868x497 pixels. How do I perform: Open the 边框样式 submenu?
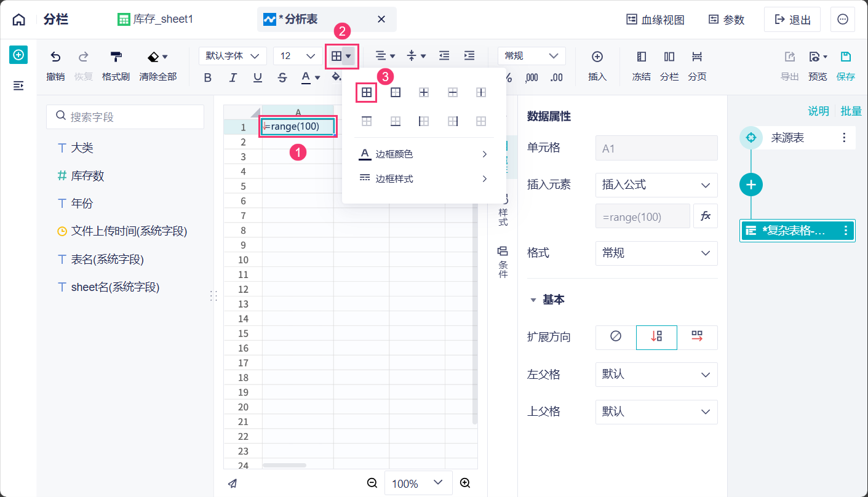424,179
